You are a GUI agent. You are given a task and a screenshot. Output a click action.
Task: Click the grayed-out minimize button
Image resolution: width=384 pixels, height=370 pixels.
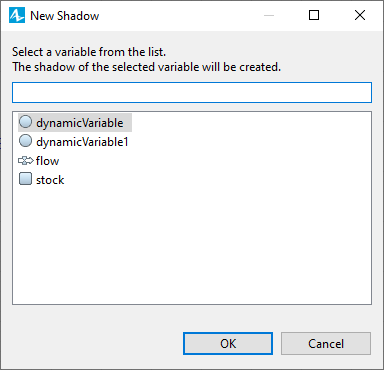269,15
